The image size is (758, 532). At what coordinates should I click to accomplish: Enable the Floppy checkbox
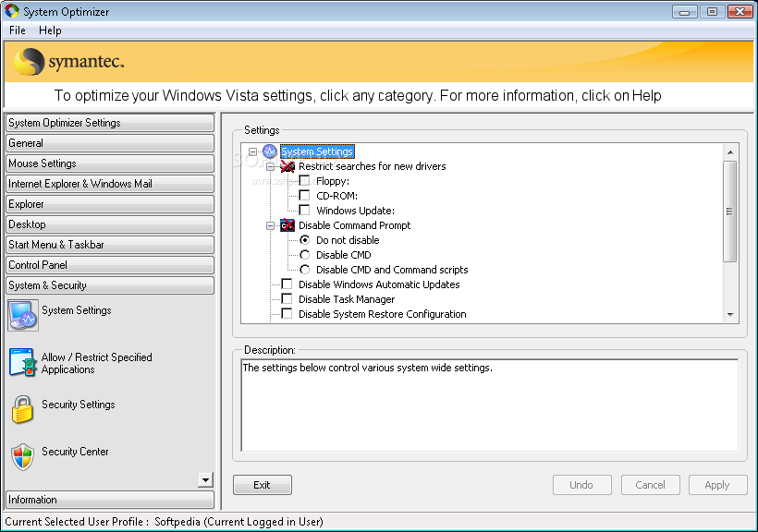[x=304, y=181]
